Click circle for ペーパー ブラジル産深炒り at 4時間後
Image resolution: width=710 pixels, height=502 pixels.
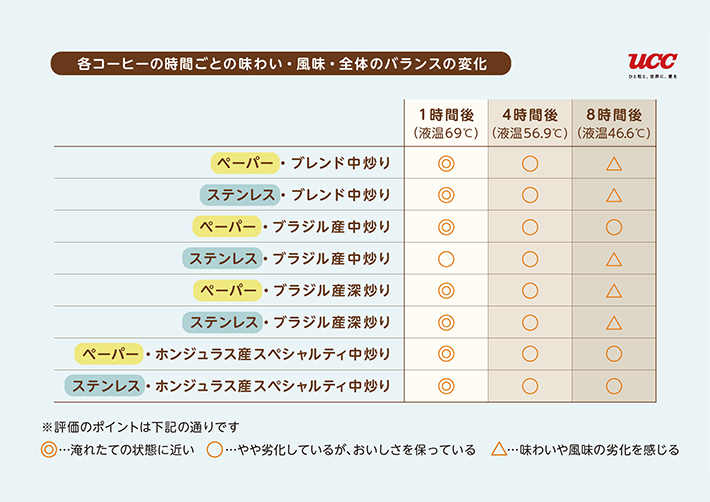530,291
